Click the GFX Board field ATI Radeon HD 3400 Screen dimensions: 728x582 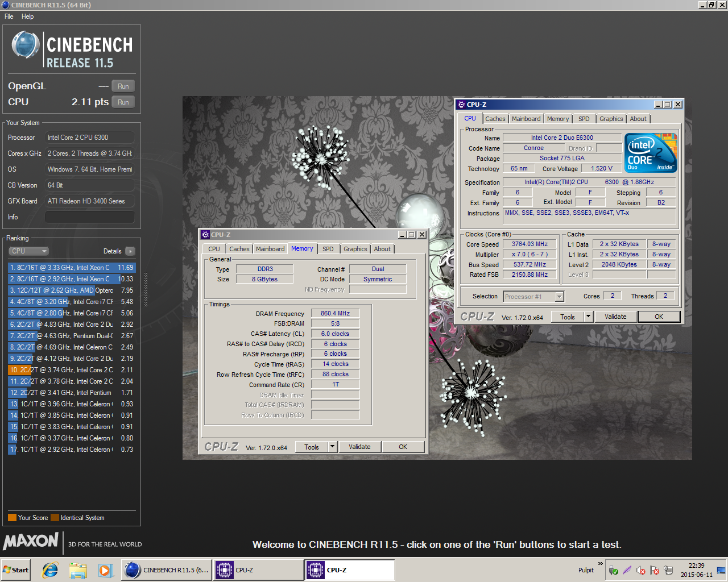pyautogui.click(x=90, y=201)
